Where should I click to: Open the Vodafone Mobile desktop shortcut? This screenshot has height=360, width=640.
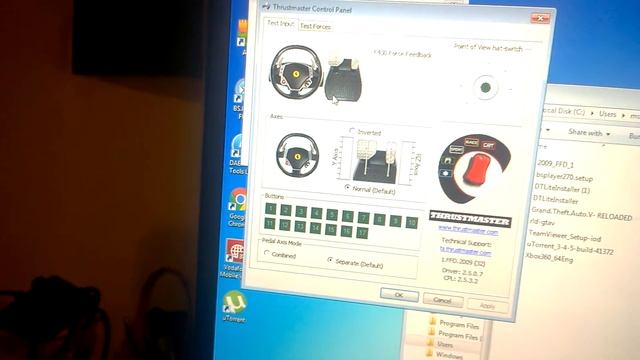pos(233,259)
